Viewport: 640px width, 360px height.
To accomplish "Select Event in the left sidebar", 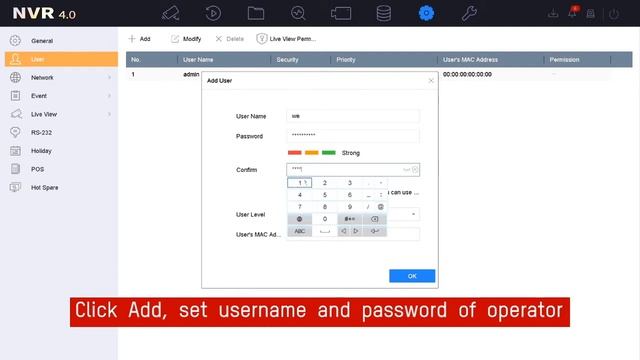I will (61, 96).
